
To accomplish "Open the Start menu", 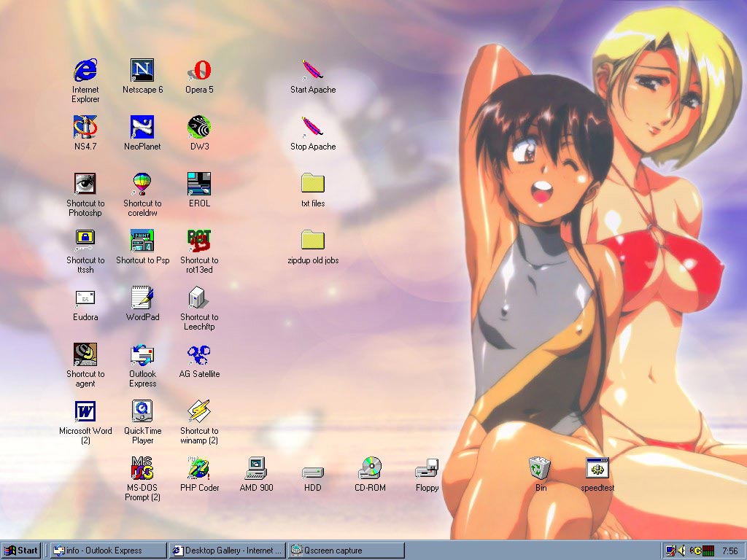I will [x=21, y=551].
